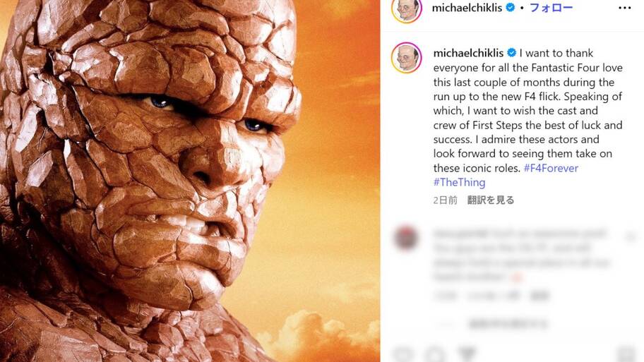Open the #TheThing hashtag
Image resolution: width=644 pixels, height=362 pixels.
tap(459, 182)
